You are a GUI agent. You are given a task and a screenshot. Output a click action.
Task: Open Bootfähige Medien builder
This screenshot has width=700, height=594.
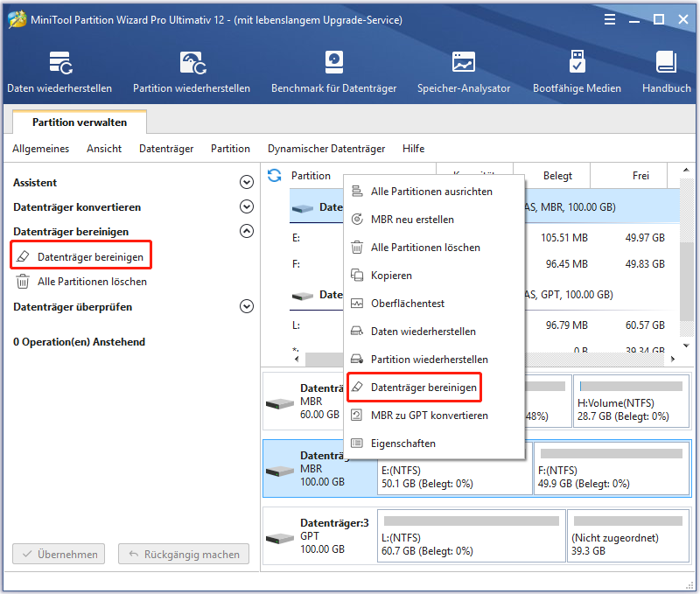(x=577, y=73)
